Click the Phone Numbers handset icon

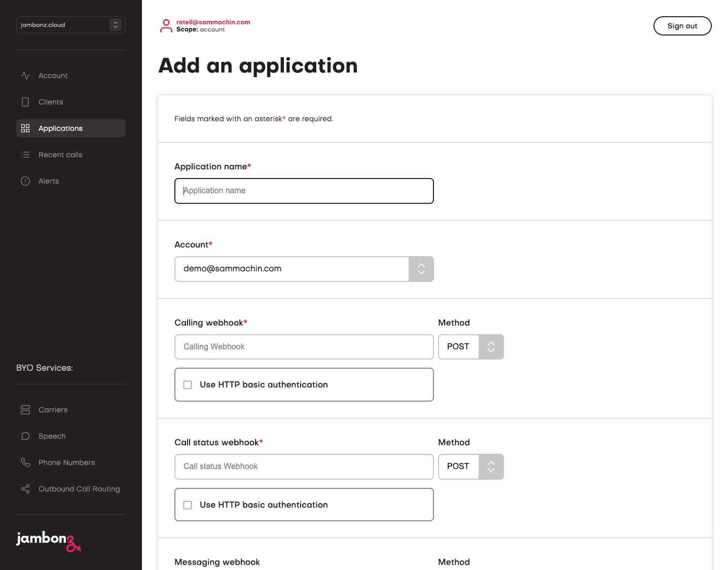pos(25,462)
